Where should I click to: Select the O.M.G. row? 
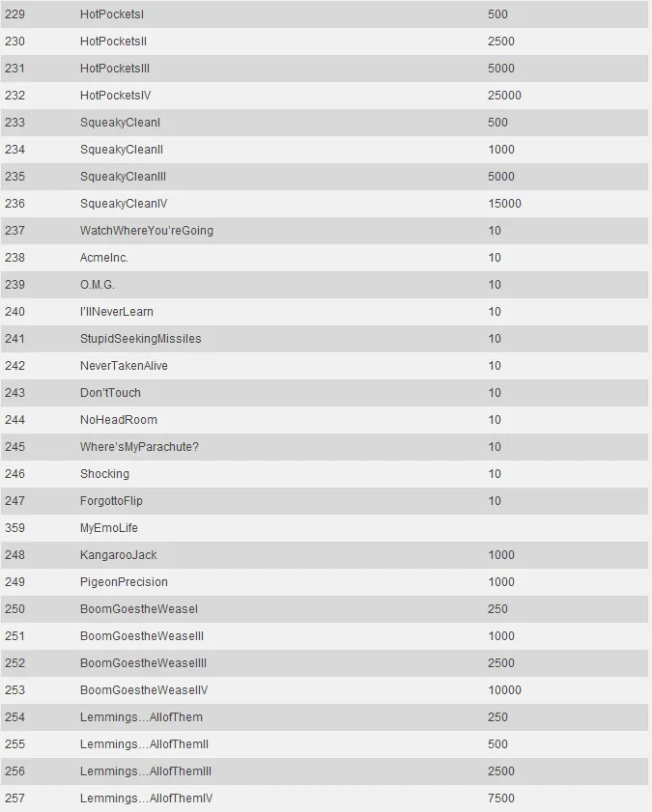click(97, 285)
